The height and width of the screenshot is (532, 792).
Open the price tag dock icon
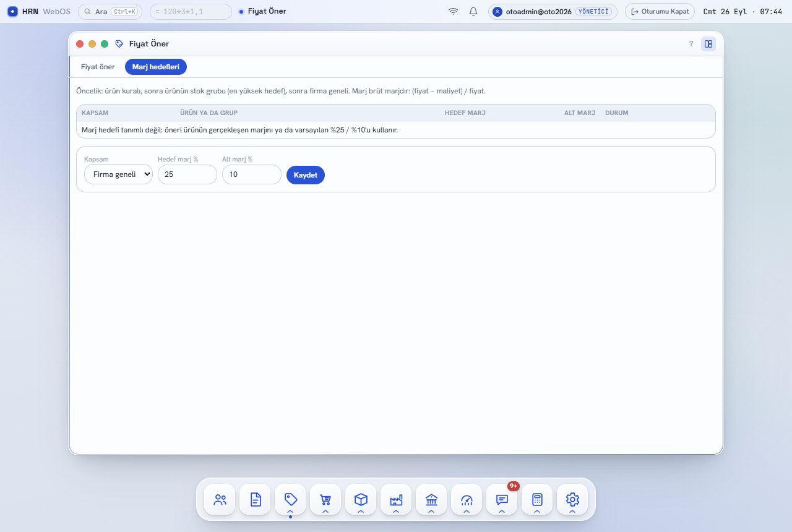point(290,499)
